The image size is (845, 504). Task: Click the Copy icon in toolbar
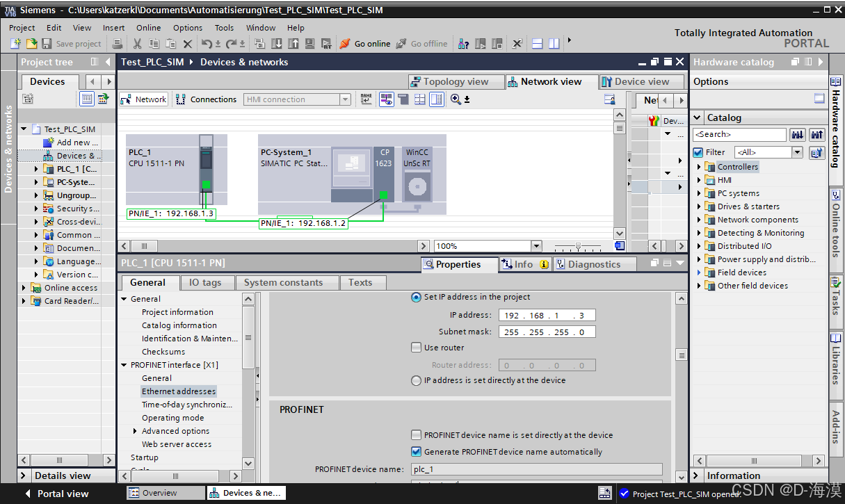154,43
